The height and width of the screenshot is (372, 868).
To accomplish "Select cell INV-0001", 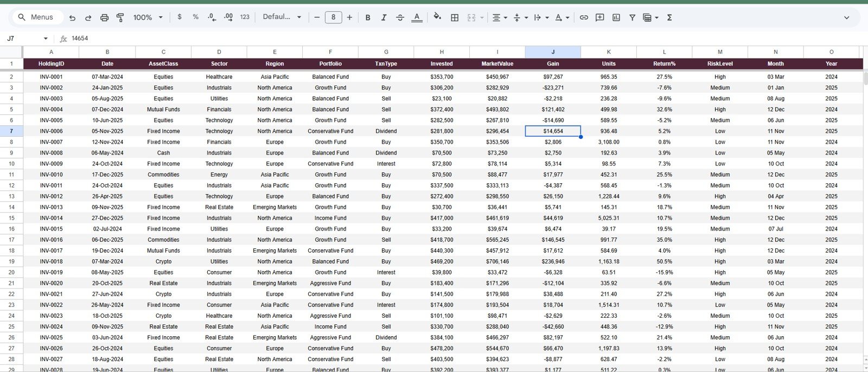I will pos(51,77).
